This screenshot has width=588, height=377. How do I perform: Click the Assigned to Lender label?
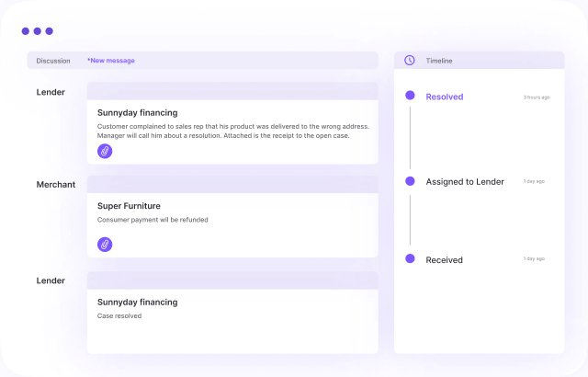465,182
